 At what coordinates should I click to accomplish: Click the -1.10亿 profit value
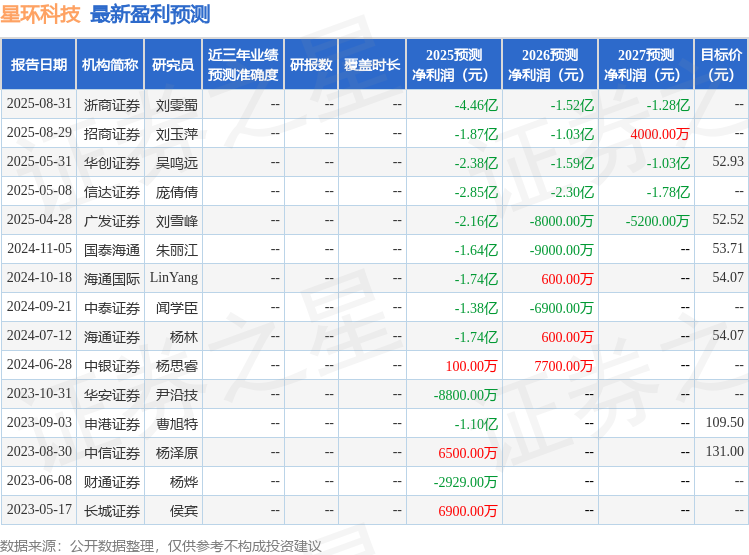click(476, 424)
